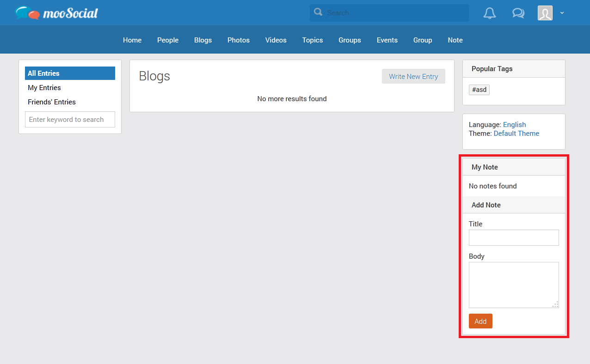Select the #asd popular tag

[479, 90]
